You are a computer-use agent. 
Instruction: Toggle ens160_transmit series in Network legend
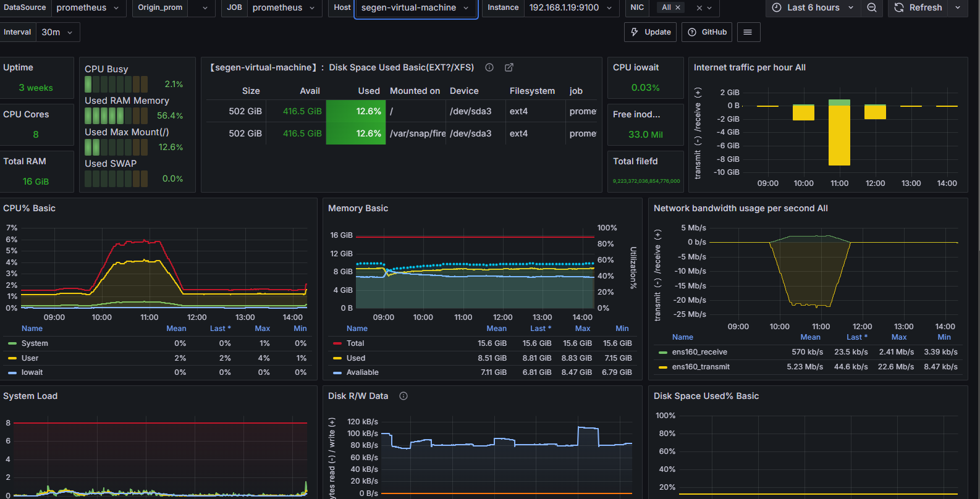click(701, 367)
